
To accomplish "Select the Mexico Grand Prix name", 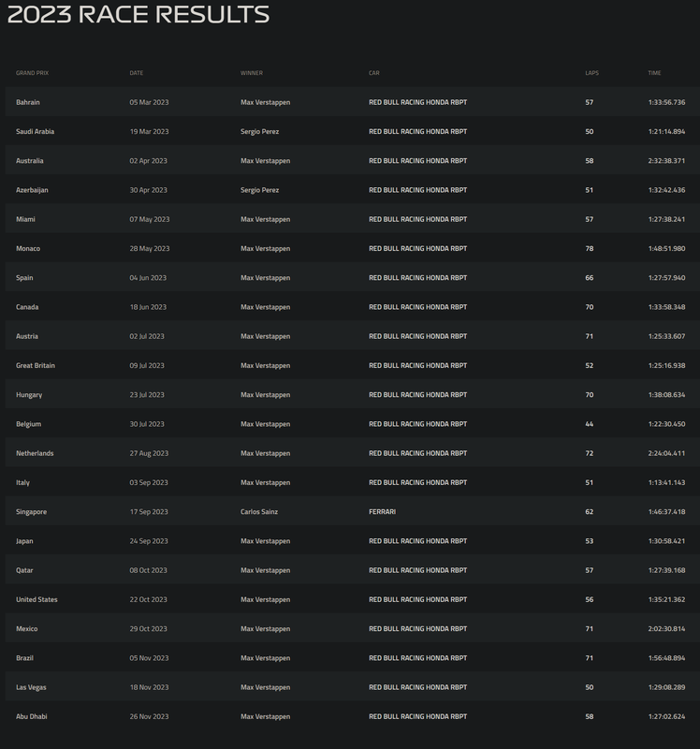I will pyautogui.click(x=26, y=628).
